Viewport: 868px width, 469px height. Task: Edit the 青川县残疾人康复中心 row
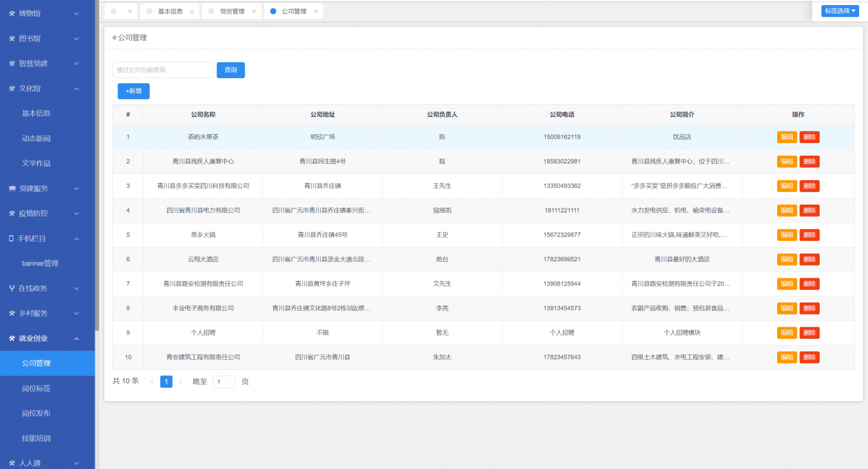787,161
